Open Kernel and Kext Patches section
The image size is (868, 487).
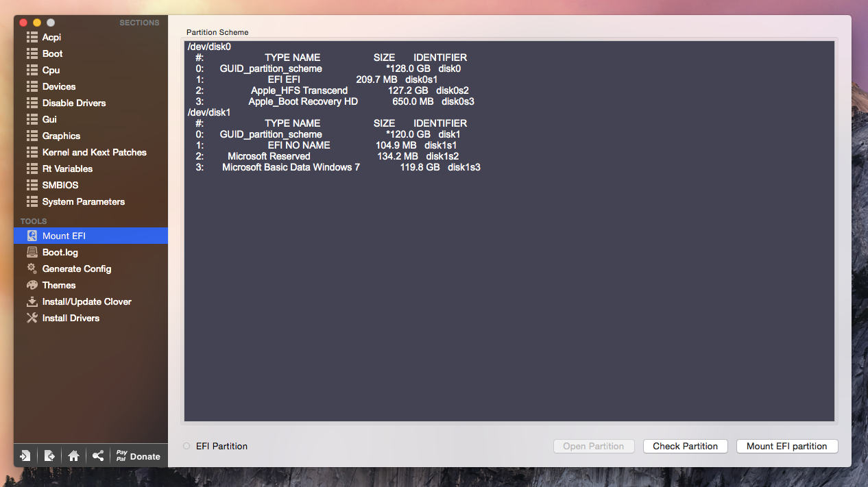pyautogui.click(x=91, y=152)
